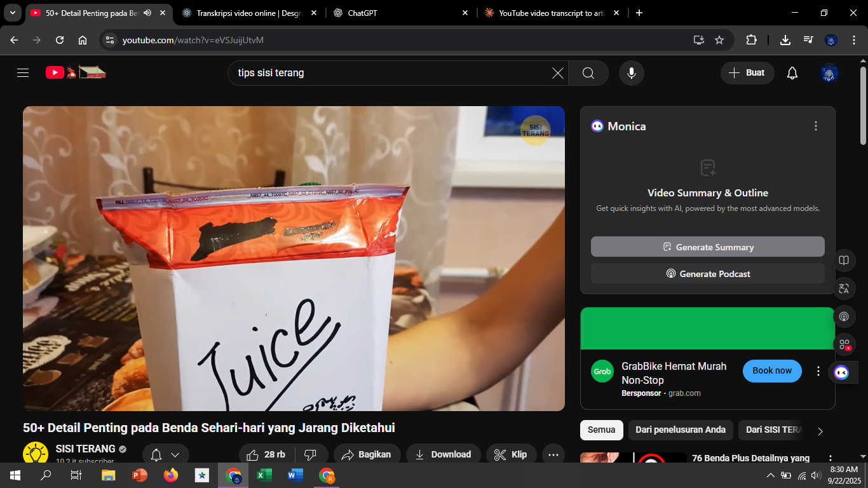Open the GrabBike ad options menu

(x=818, y=371)
